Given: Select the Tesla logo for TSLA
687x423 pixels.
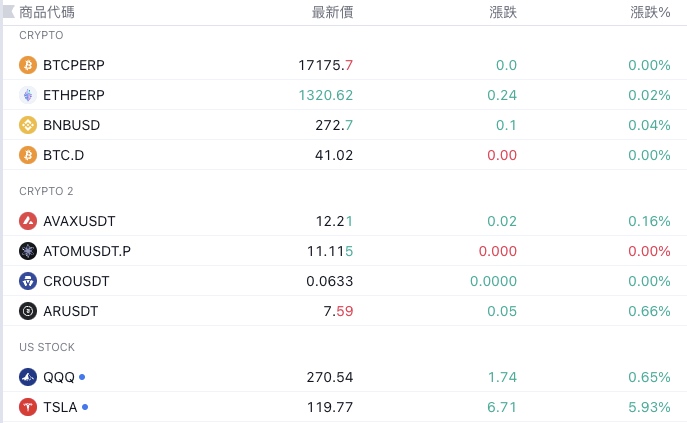Looking at the screenshot, I should pos(28,407).
